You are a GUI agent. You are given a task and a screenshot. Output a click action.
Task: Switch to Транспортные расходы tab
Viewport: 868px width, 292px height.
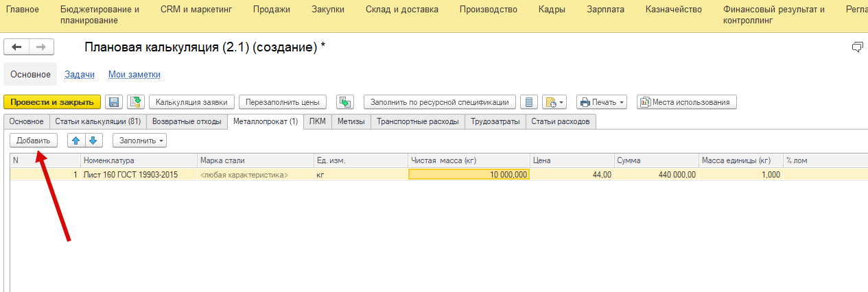click(418, 122)
